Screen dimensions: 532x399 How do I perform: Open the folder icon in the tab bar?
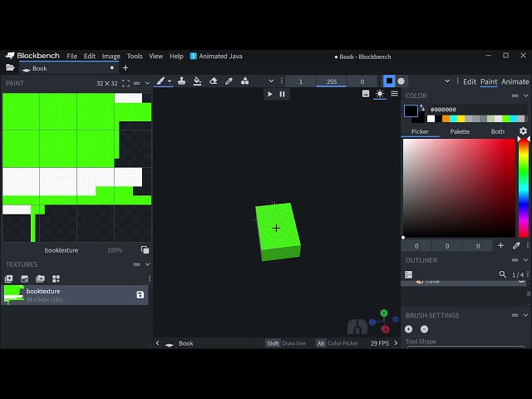tap(10, 68)
